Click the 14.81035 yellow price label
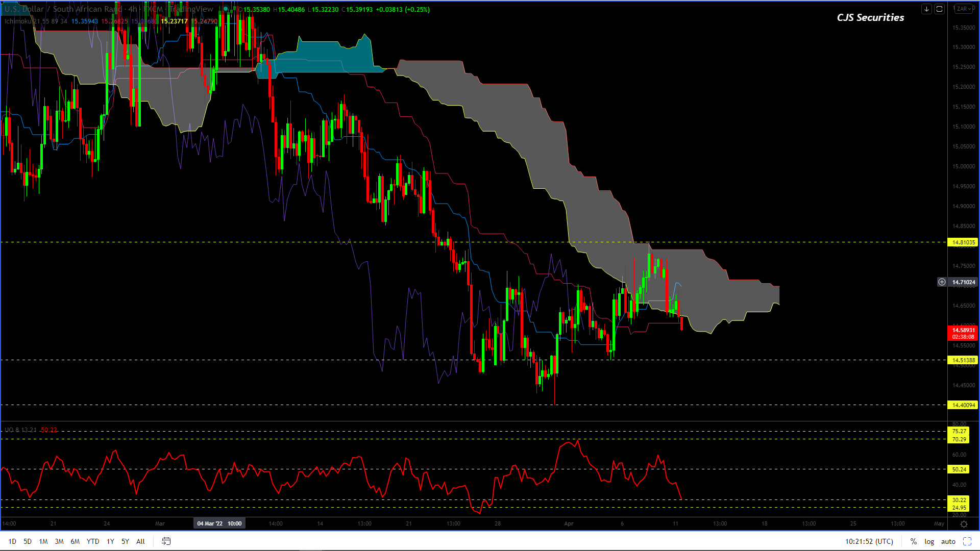Viewport: 980px width, 551px height. coord(962,242)
